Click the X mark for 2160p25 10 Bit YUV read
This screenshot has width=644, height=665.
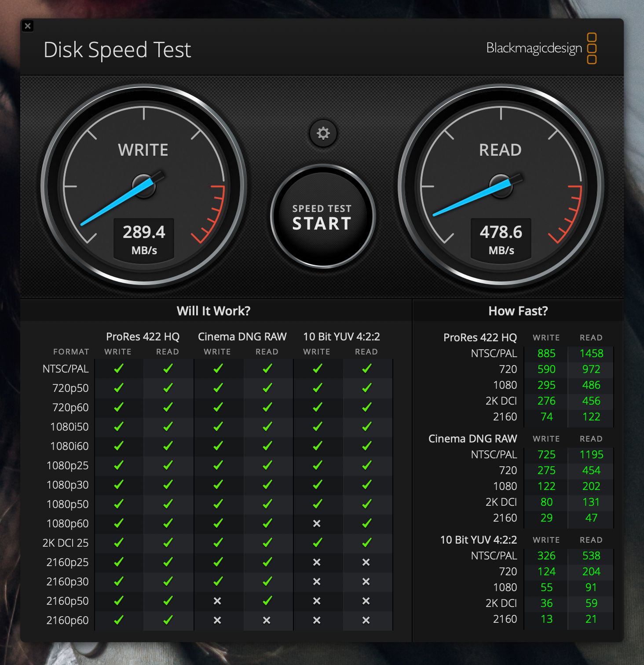(x=366, y=562)
